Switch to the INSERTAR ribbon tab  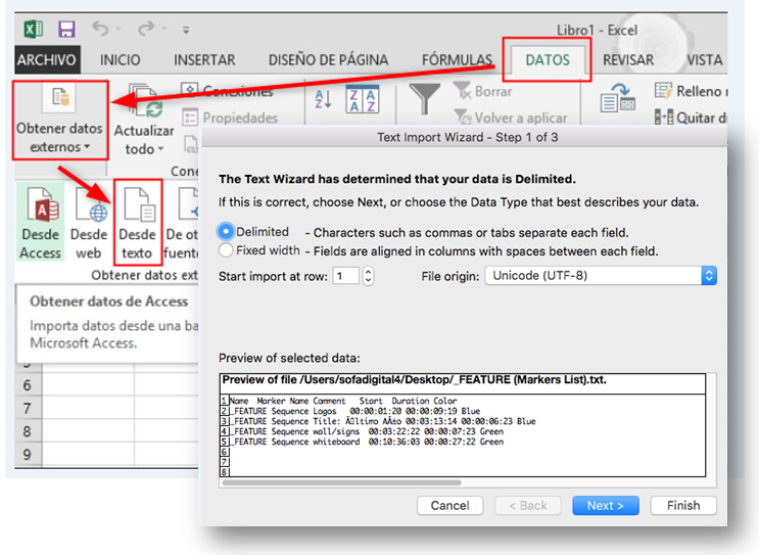click(204, 60)
